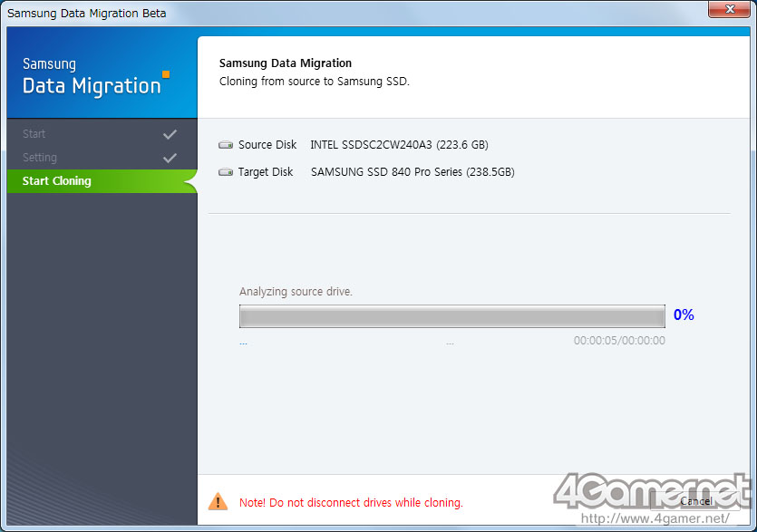Image resolution: width=757 pixels, height=532 pixels.
Task: Click the INTEL SSDSC2CW240A3 (223.6 GB) text
Action: point(399,145)
